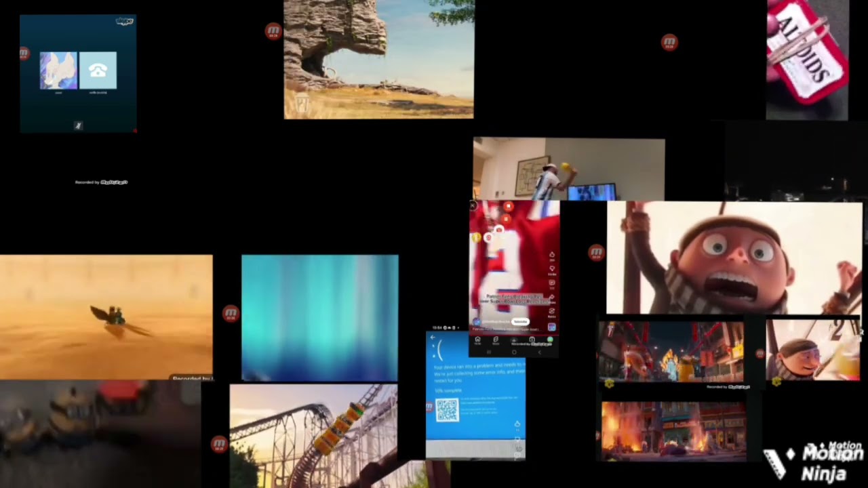Click the Skype logo in call window
Image resolution: width=868 pixels, height=488 pixels.
click(125, 22)
